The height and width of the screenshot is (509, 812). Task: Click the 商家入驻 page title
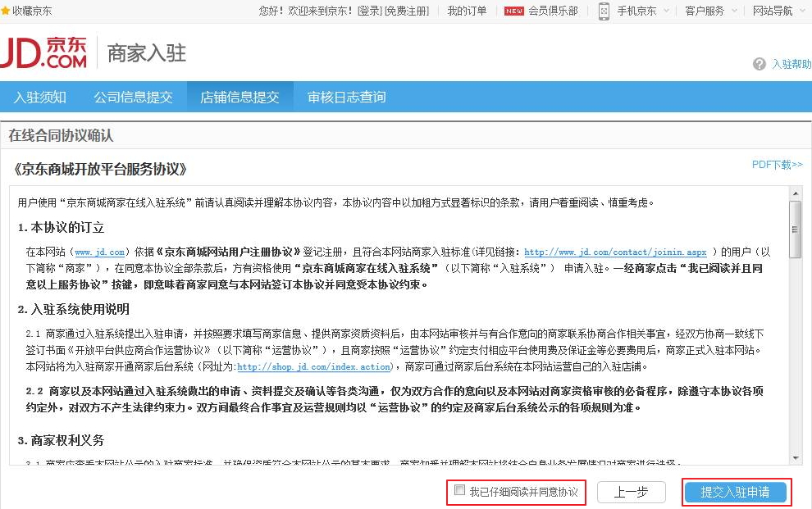click(x=147, y=52)
